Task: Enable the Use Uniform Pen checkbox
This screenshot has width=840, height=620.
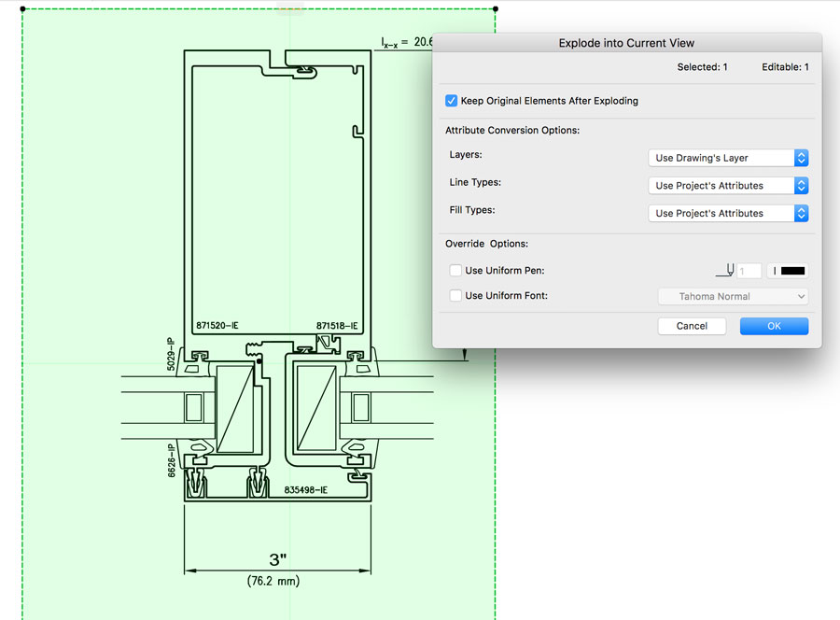Action: click(x=455, y=271)
